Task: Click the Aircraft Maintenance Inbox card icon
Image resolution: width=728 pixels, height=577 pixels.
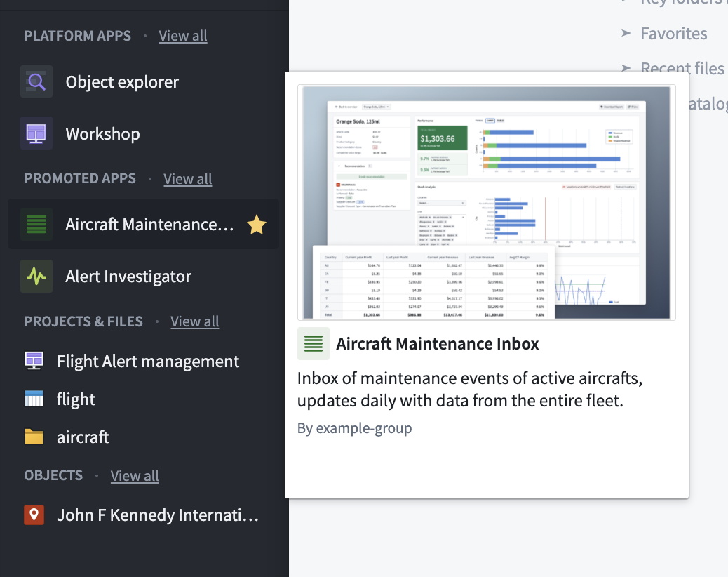Action: click(314, 344)
